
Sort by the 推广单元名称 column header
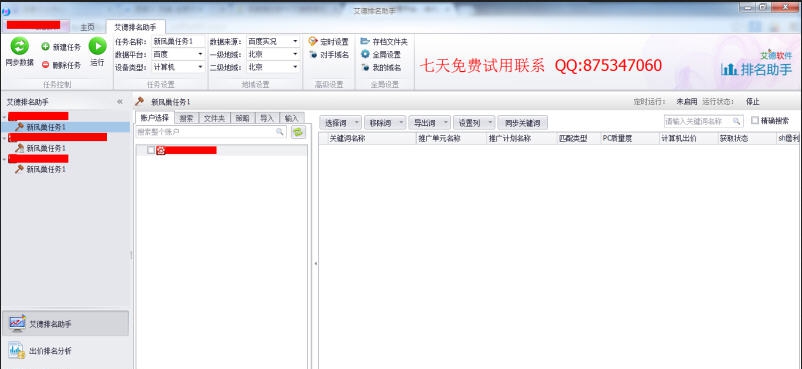451,138
